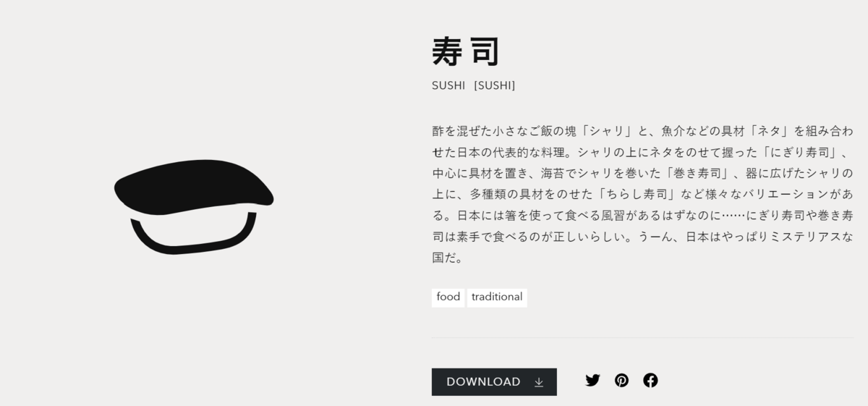Click the SUSHI romanized subtitle

pyautogui.click(x=448, y=86)
